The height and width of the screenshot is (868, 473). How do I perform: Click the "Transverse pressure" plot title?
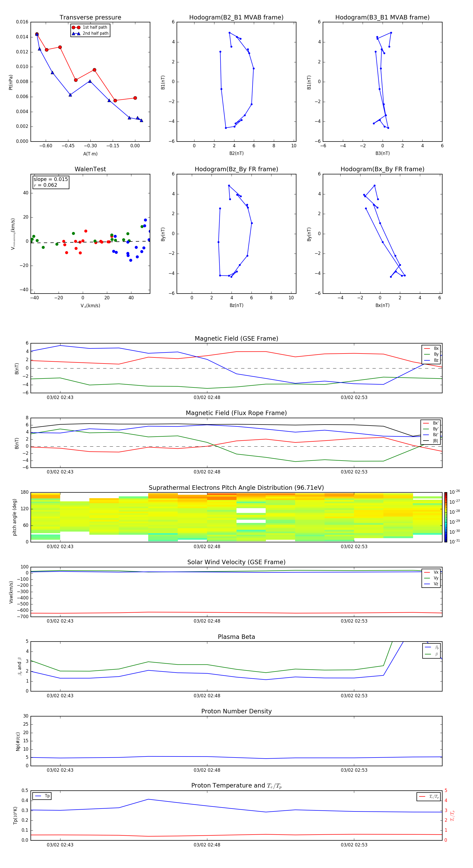point(90,17)
